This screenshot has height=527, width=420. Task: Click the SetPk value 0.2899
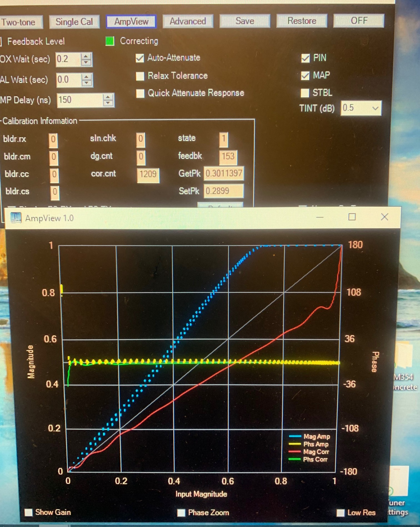pyautogui.click(x=224, y=191)
